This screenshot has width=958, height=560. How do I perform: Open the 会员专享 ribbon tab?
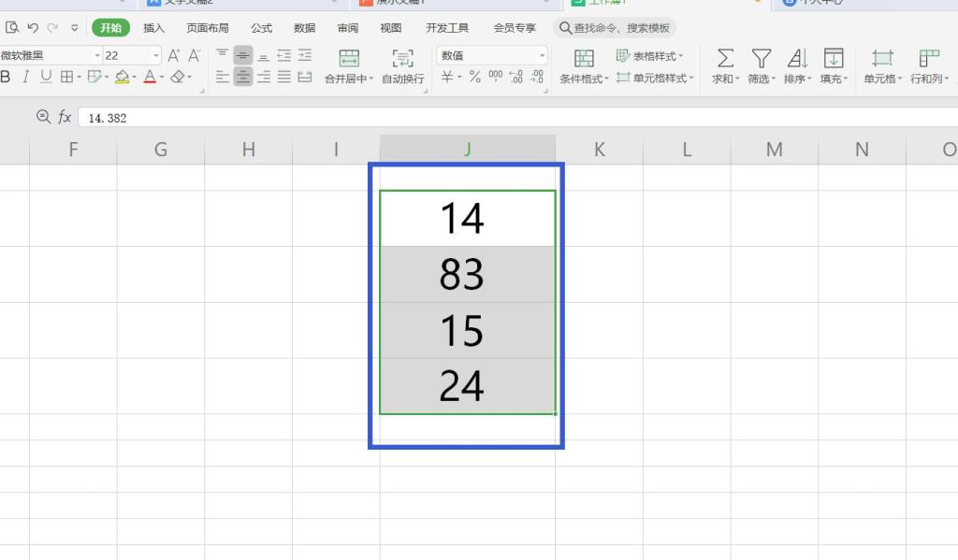tap(515, 28)
